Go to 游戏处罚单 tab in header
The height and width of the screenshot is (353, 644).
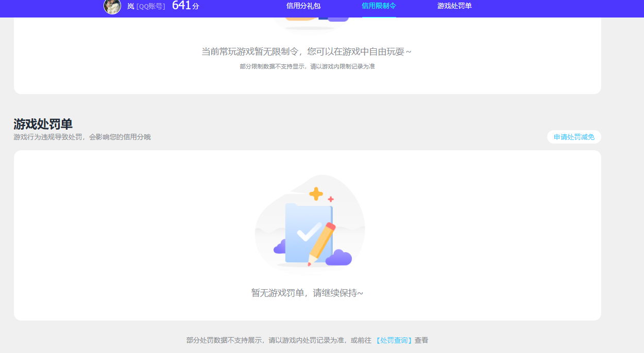454,6
